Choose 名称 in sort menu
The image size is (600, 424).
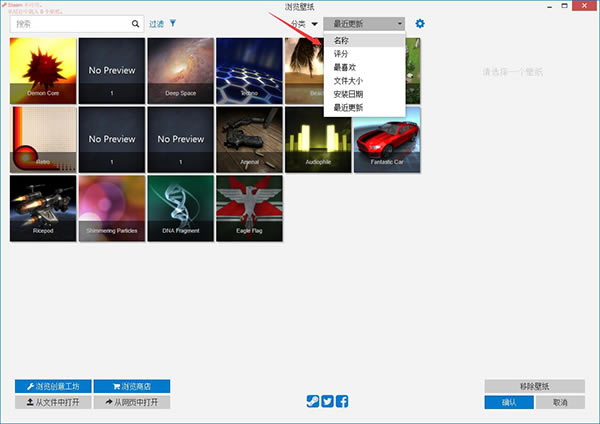click(x=364, y=40)
